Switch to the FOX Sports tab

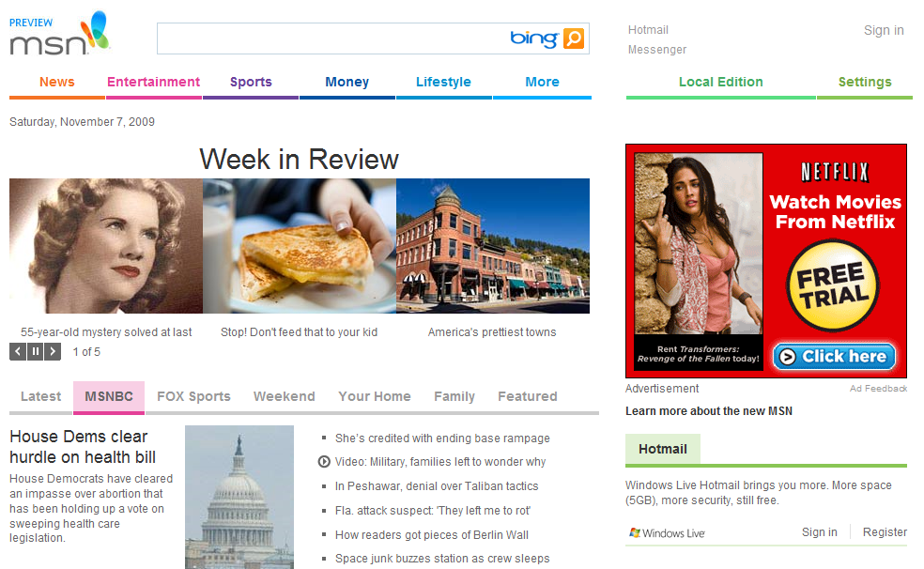193,396
